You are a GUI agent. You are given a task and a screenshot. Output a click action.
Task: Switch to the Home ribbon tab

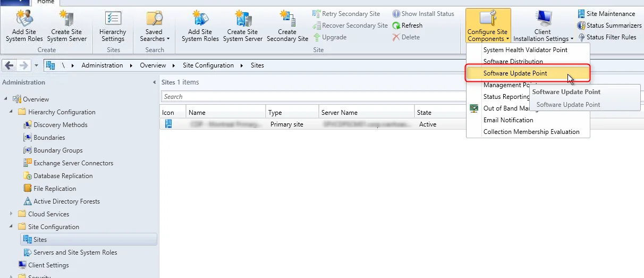[46, 2]
